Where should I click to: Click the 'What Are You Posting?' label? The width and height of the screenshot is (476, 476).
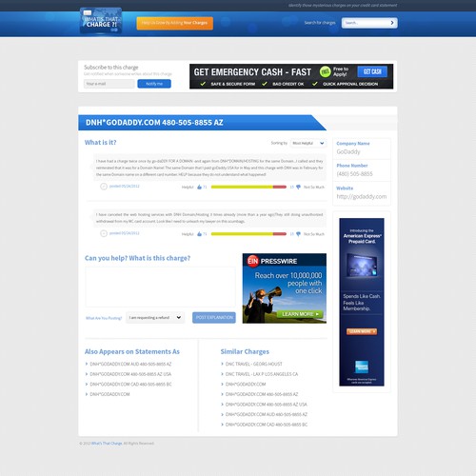[x=104, y=318]
